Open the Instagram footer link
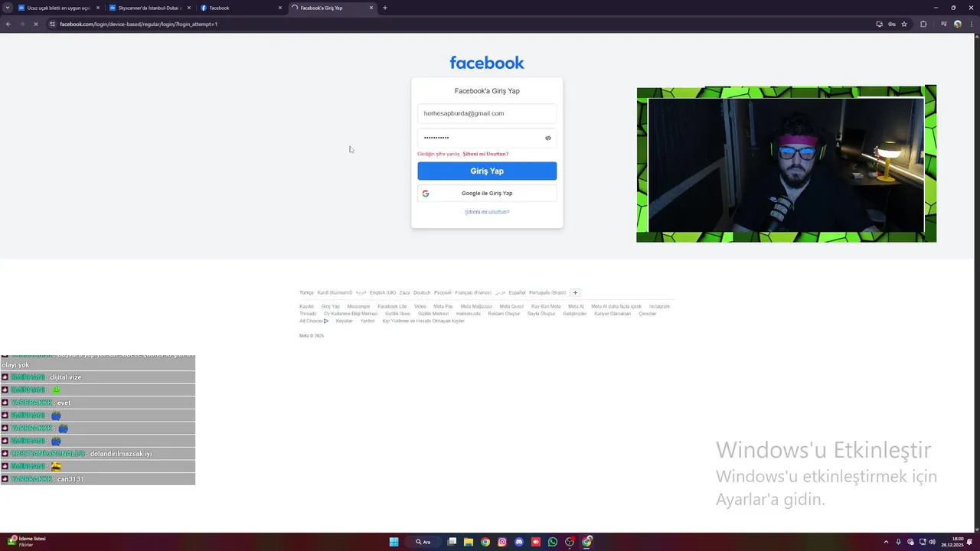 [659, 306]
